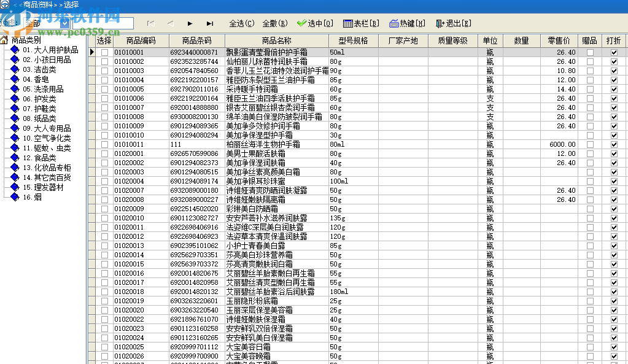Open the 热键[H] hotkeys button
The height and width of the screenshot is (364, 628).
408,23
